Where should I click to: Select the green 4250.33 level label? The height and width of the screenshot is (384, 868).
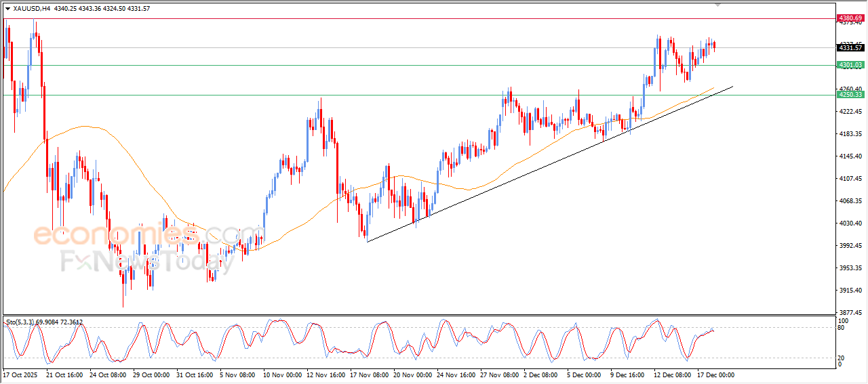850,95
